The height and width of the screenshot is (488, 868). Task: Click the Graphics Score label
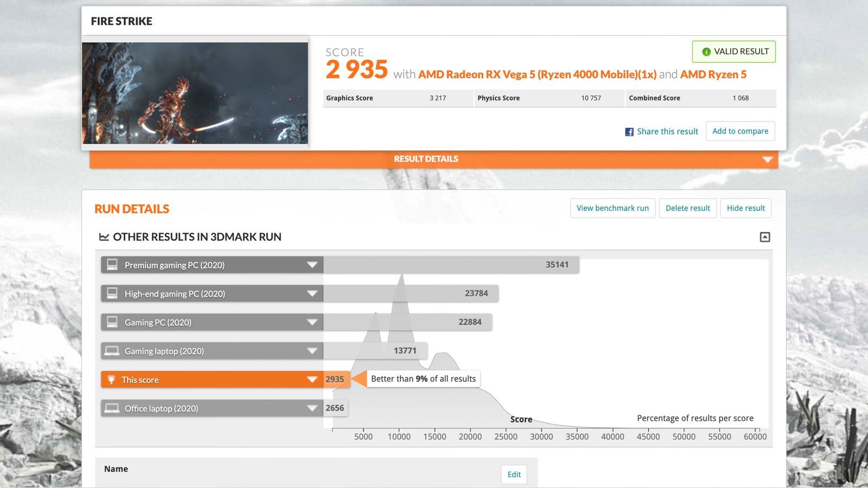tap(349, 98)
